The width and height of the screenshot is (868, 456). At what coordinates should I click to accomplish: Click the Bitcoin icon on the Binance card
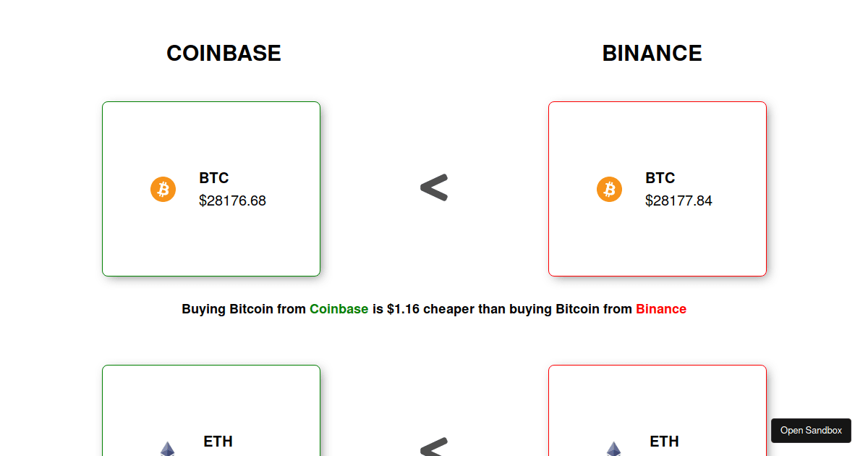coord(609,189)
